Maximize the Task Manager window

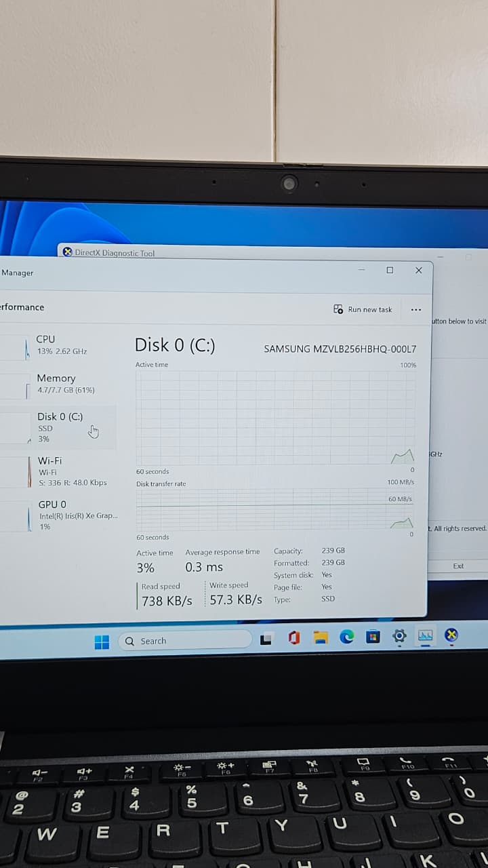coord(390,270)
